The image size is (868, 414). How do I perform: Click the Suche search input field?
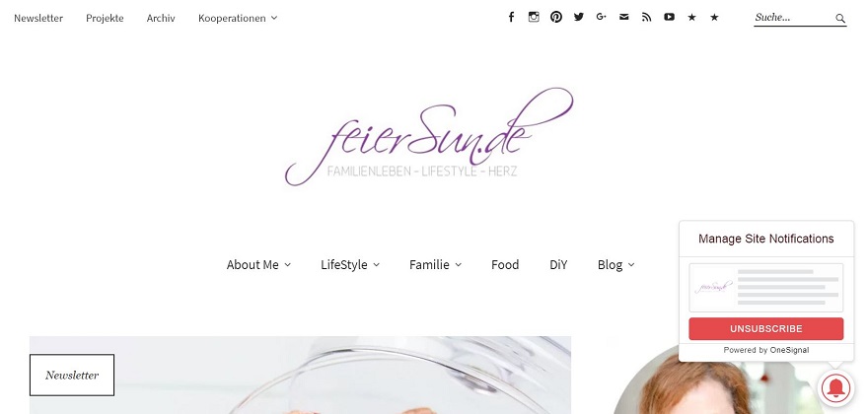point(794,18)
